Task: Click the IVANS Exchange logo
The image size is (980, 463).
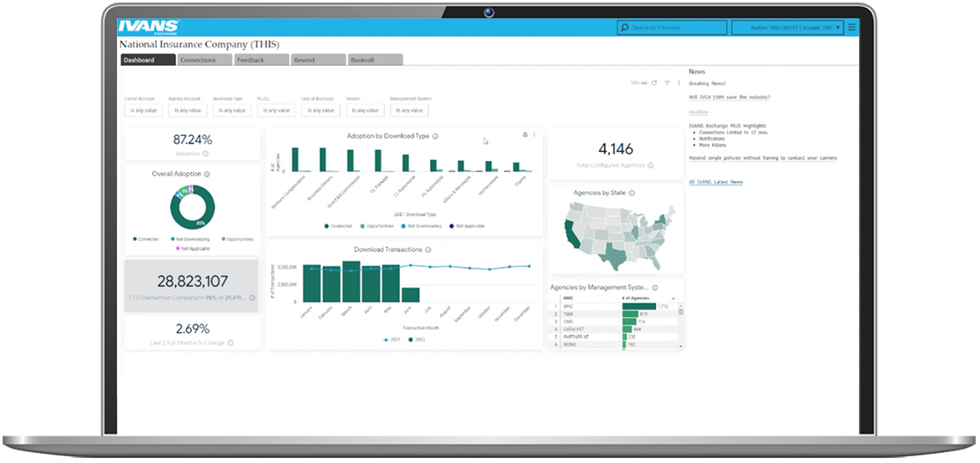Action: (148, 27)
